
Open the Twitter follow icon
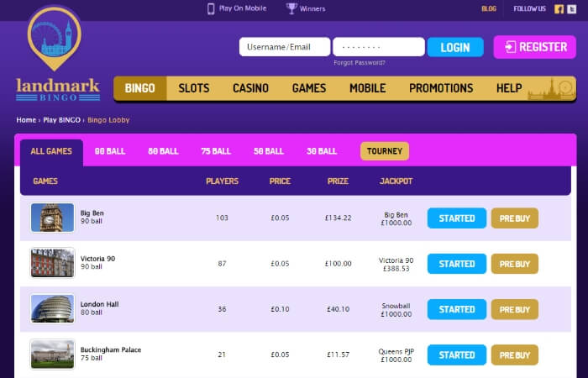click(x=571, y=9)
